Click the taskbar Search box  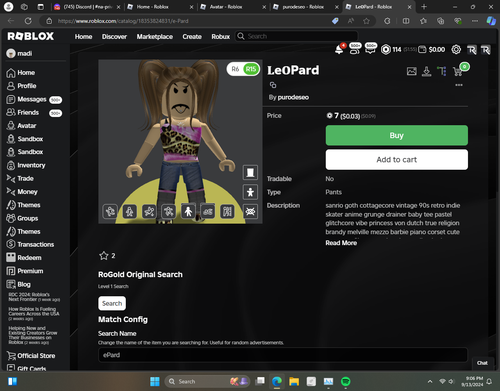tap(208, 381)
